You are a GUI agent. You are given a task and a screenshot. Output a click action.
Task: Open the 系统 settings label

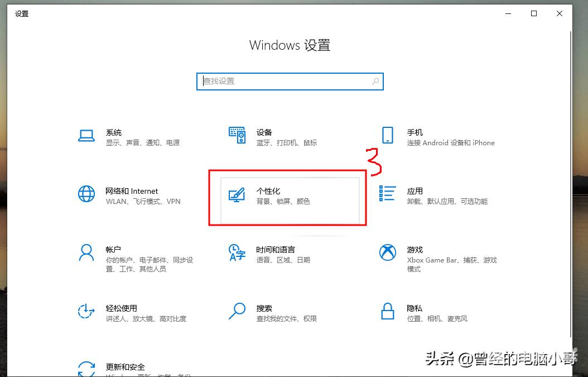pyautogui.click(x=114, y=132)
